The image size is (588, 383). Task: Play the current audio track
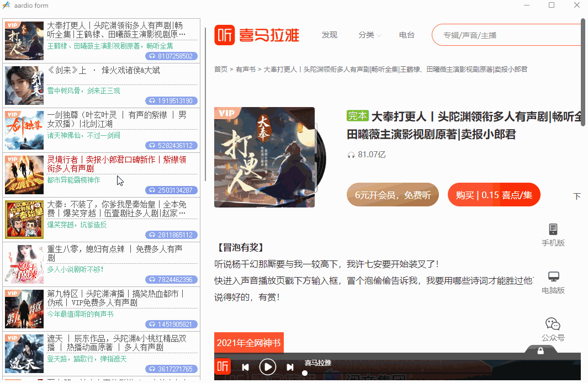(x=268, y=367)
